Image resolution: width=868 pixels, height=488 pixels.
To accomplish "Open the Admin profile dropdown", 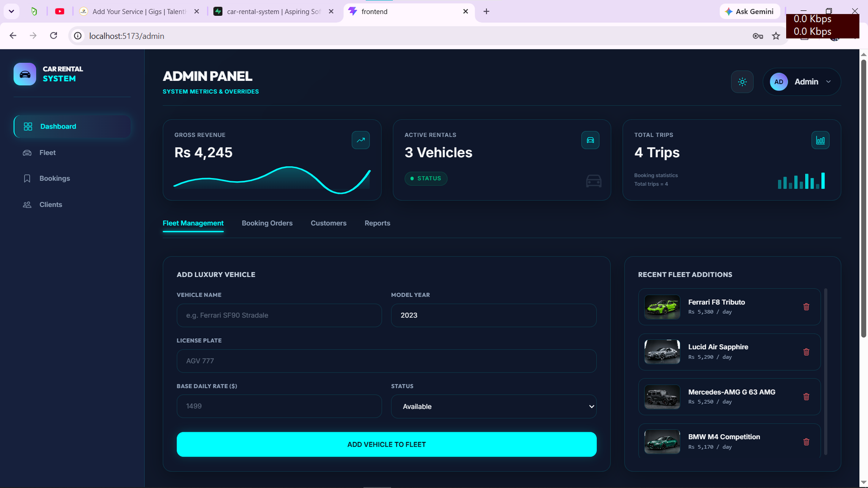I will click(802, 82).
